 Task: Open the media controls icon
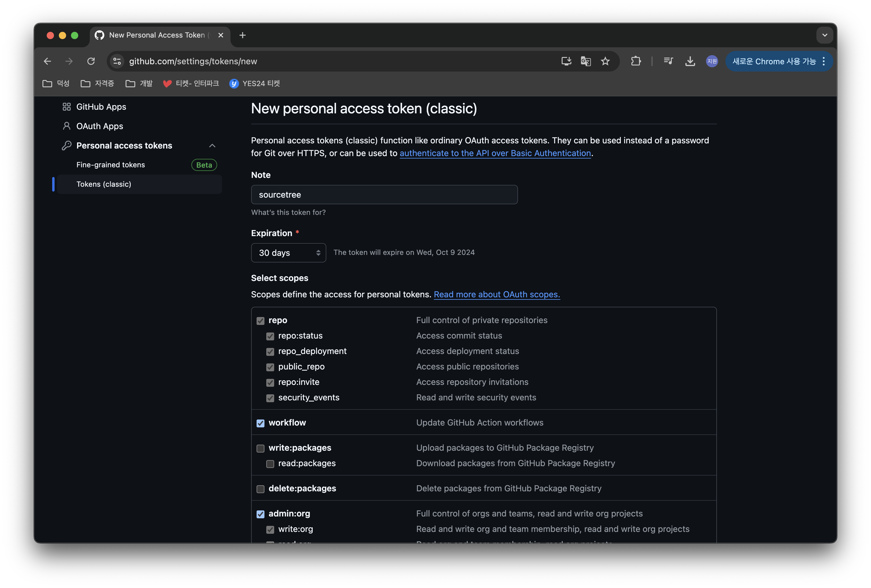click(x=668, y=61)
